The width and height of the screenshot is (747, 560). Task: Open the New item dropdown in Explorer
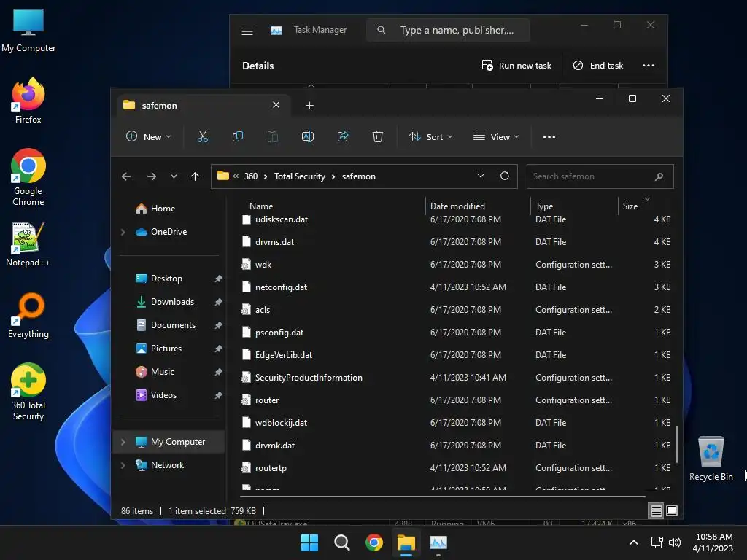[148, 136]
